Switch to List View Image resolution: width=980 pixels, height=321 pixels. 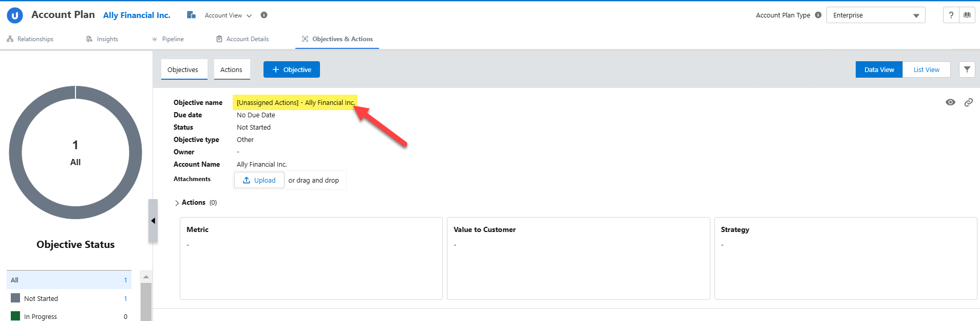pos(926,69)
